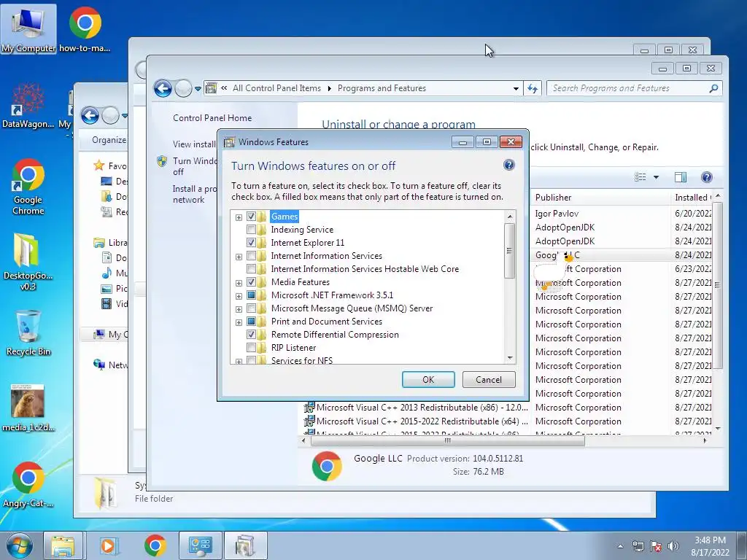The image size is (747, 560).
Task: Change view icon in Programs and Features
Action: pyautogui.click(x=640, y=177)
